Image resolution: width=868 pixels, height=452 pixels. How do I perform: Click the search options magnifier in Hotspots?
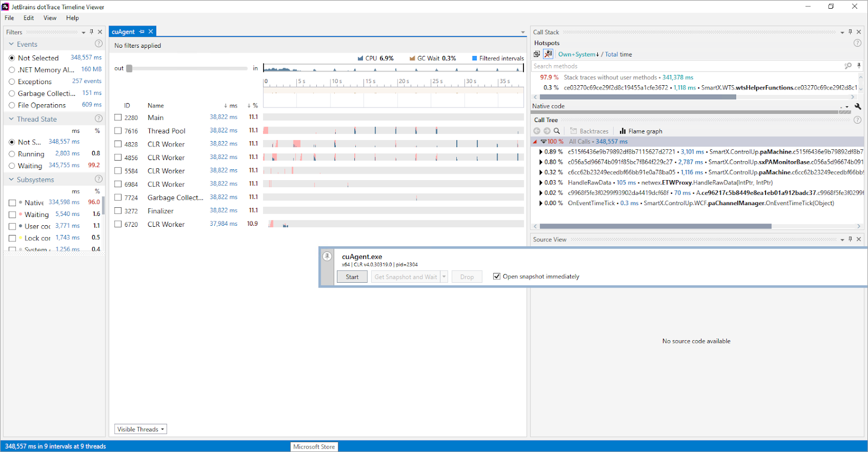(x=848, y=66)
